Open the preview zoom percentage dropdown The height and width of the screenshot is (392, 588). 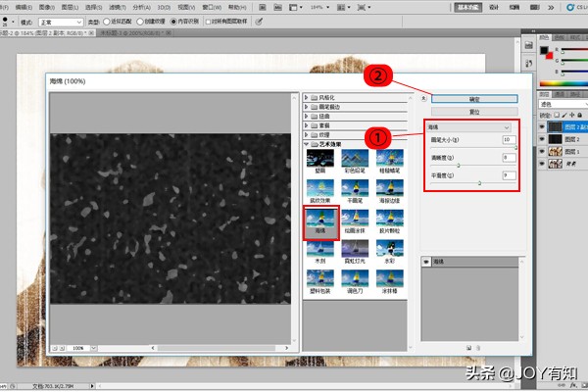[x=94, y=348]
